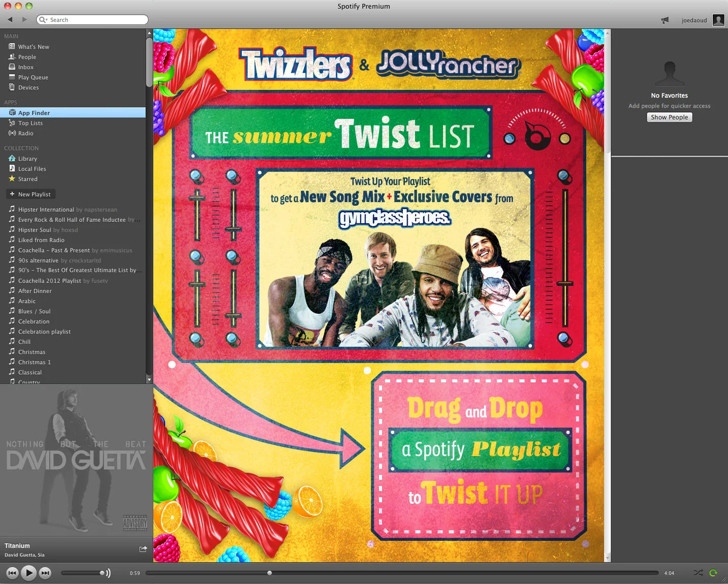Skip to the previous track
The image size is (728, 584).
[12, 573]
